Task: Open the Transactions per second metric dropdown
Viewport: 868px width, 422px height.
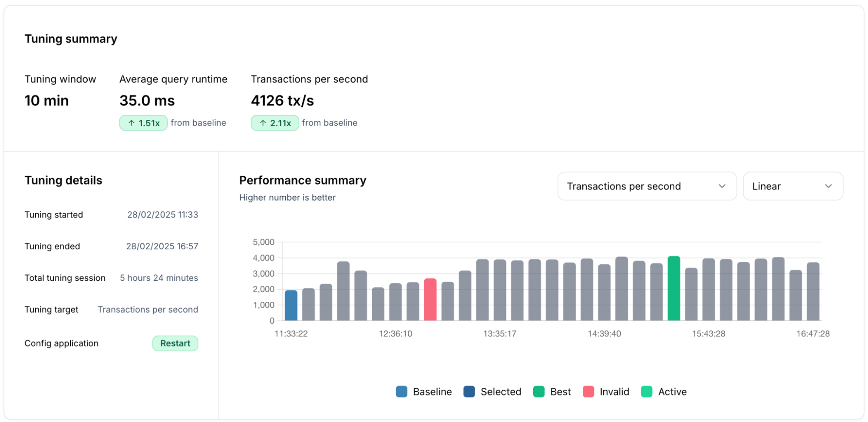Action: 647,186
